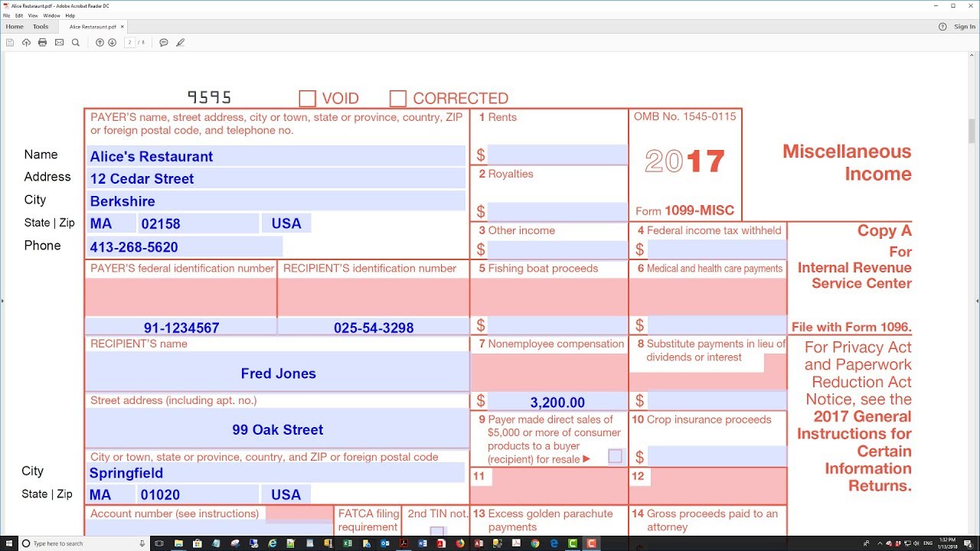Viewport: 980px width, 551px height.
Task: Open Word from the taskbar
Action: coord(422,543)
